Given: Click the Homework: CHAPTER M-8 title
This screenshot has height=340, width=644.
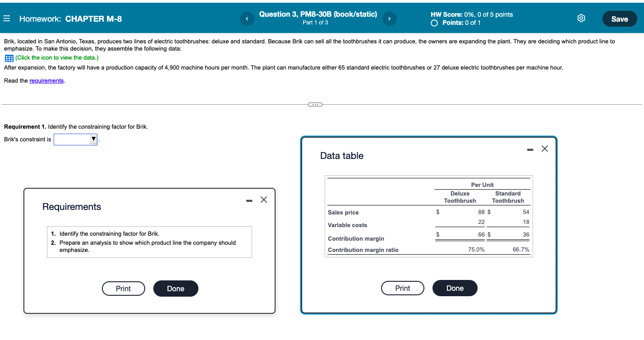Looking at the screenshot, I should click(70, 19).
